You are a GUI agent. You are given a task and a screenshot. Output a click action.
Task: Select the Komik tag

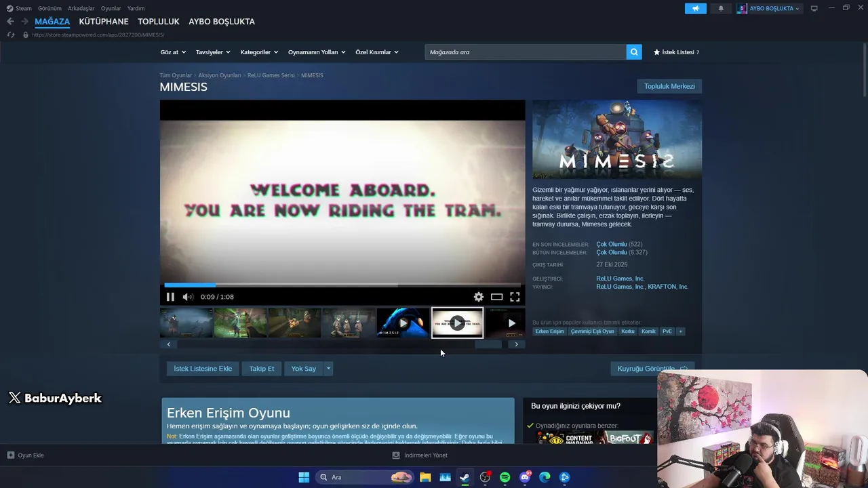click(649, 331)
